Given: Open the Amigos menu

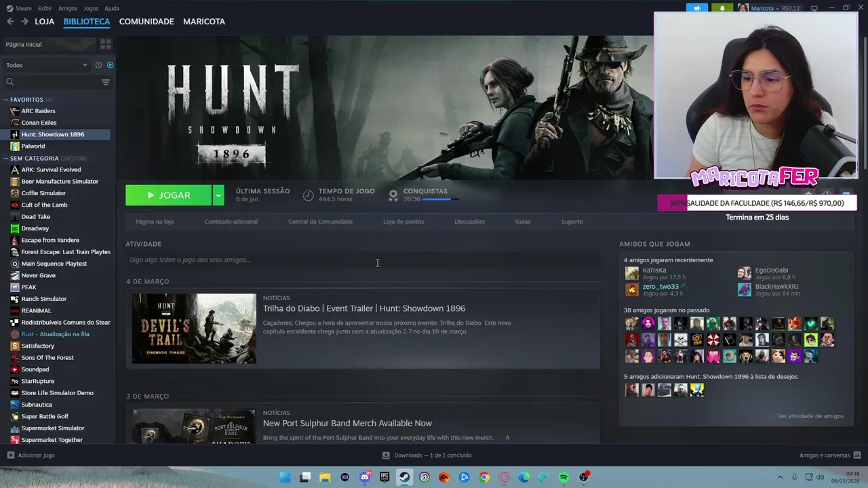Looking at the screenshot, I should click(68, 8).
